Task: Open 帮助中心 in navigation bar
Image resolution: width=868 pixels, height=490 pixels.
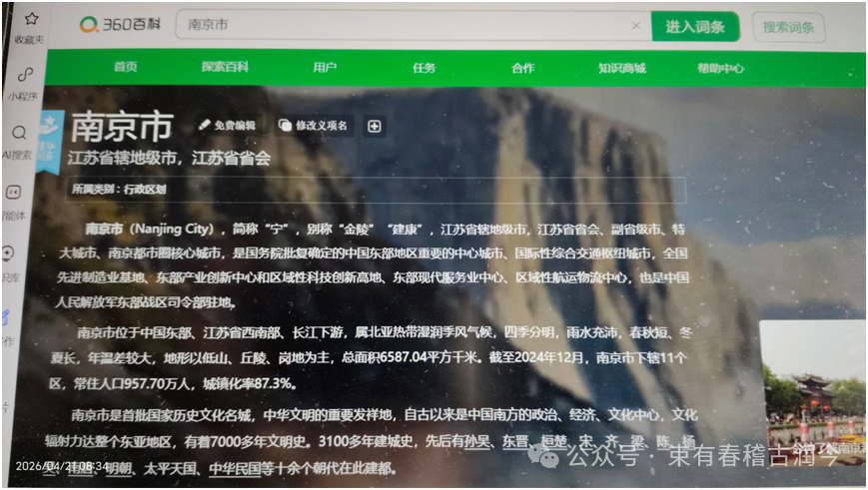Action: point(720,69)
